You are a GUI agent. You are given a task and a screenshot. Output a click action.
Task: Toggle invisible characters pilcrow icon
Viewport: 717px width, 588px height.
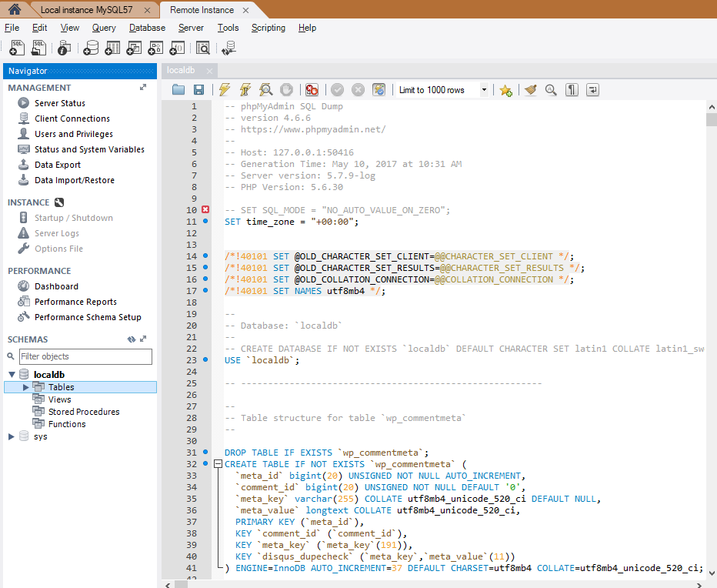tap(572, 90)
